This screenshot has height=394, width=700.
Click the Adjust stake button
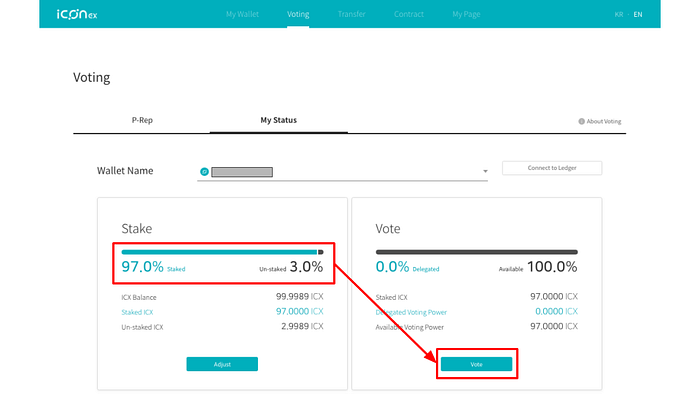[222, 364]
